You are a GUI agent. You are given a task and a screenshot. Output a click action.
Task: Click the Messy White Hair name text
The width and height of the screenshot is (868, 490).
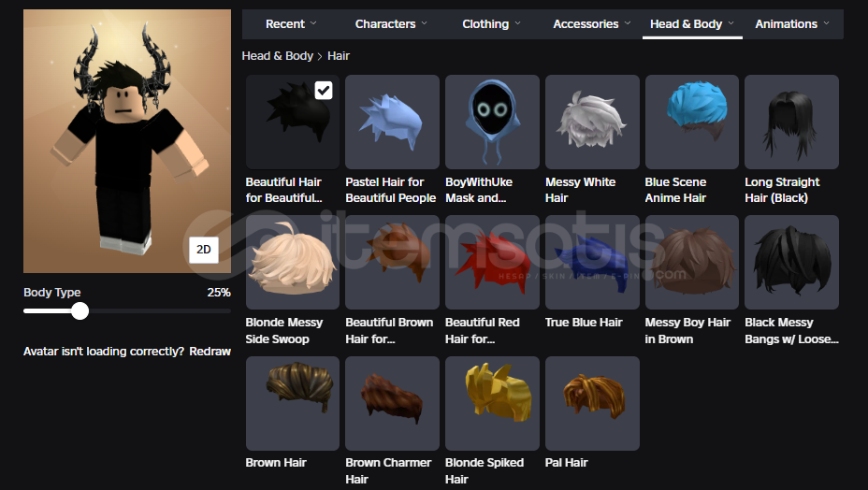click(580, 190)
